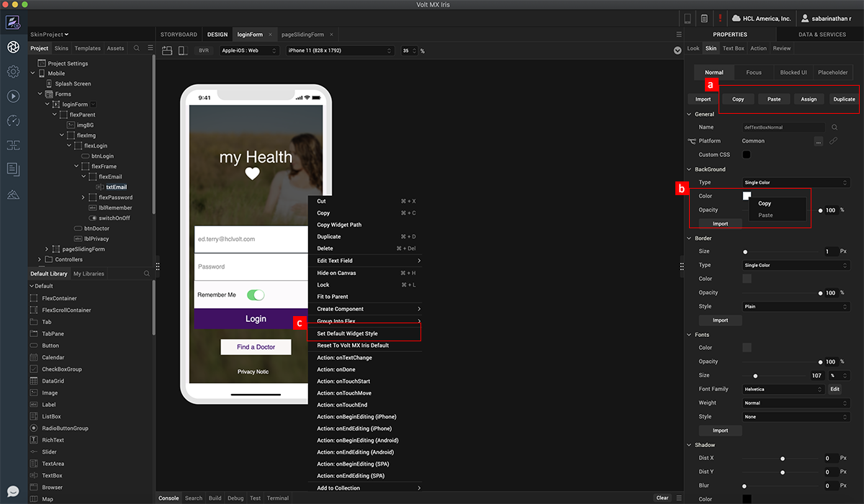
Task: Toggle the Custom CSS checkbox
Action: pos(747,155)
